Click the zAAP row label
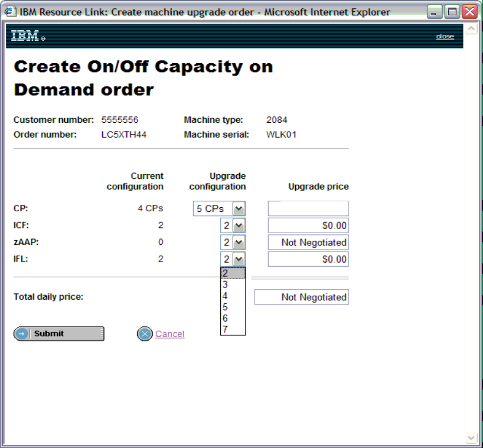 [x=26, y=242]
